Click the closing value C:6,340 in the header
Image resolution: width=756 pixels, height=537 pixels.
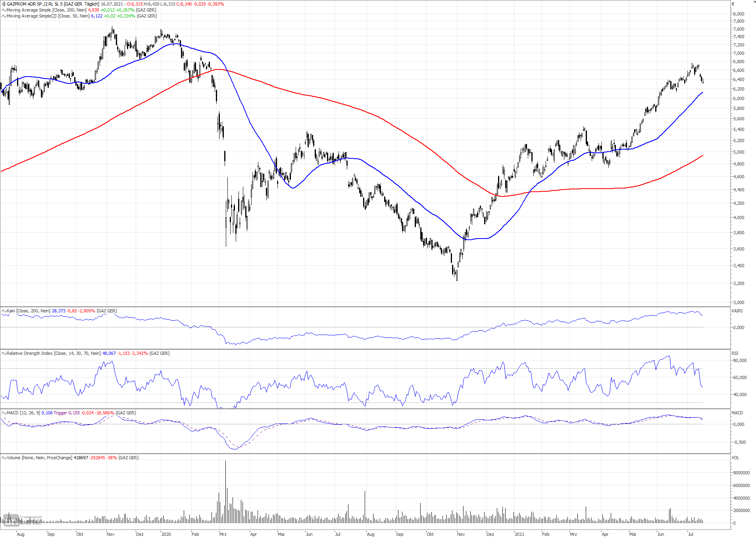(x=184, y=4)
